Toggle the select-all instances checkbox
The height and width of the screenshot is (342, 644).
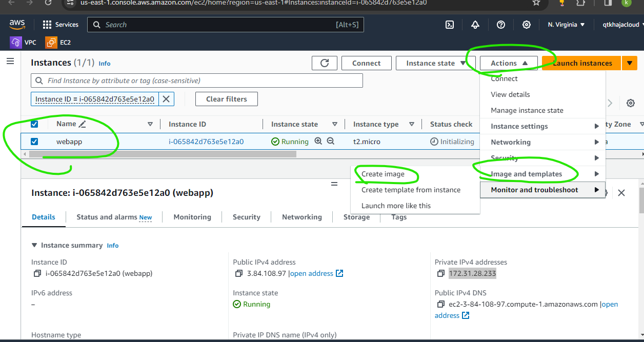click(x=34, y=124)
